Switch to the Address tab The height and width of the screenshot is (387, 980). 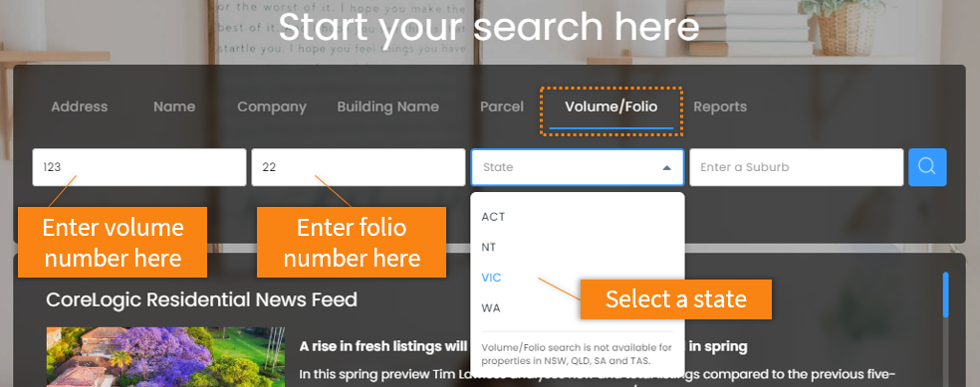coord(80,106)
